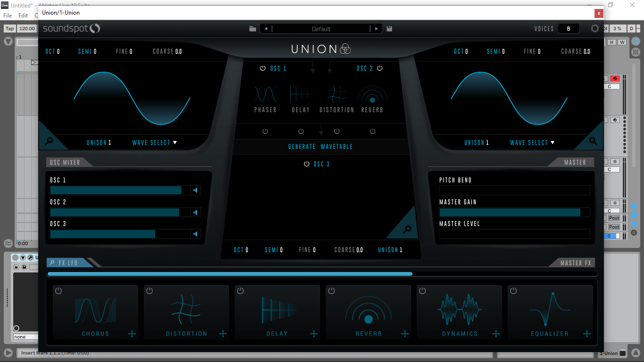644x362 pixels.
Task: Click the Union logo rings icon
Action: [x=345, y=49]
